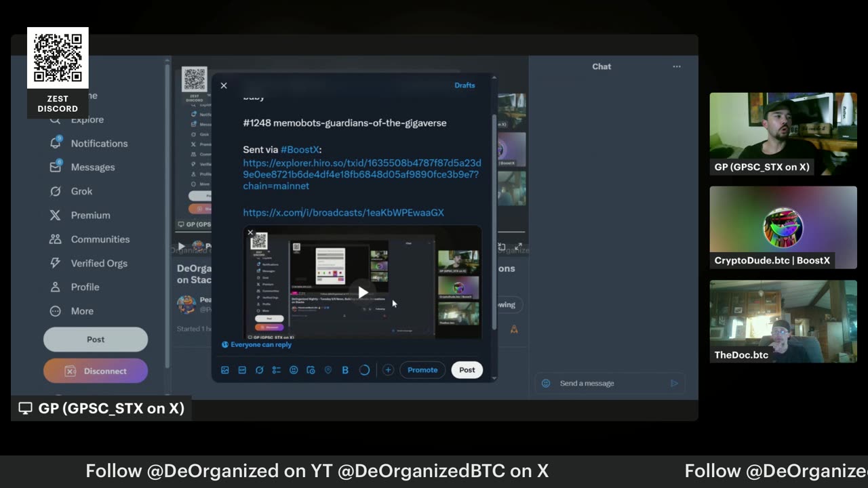Click the Messages envelope icon
Viewport: 868px width, 488px height.
[x=56, y=167]
